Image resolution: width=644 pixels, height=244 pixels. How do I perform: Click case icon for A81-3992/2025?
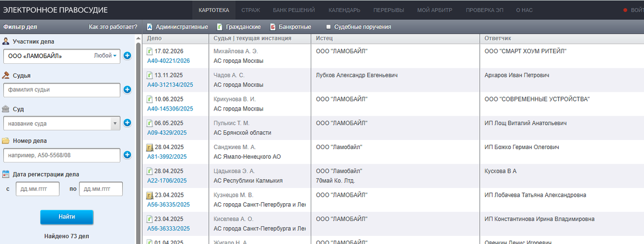pos(150,147)
